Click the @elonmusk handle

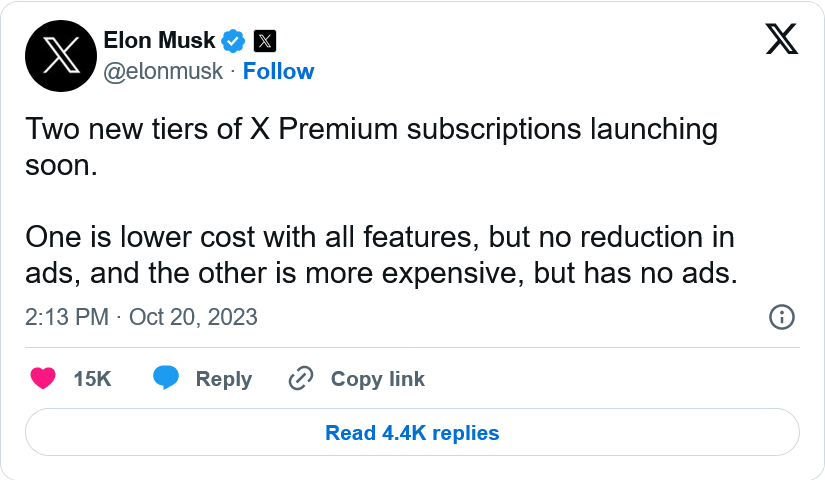tap(164, 71)
